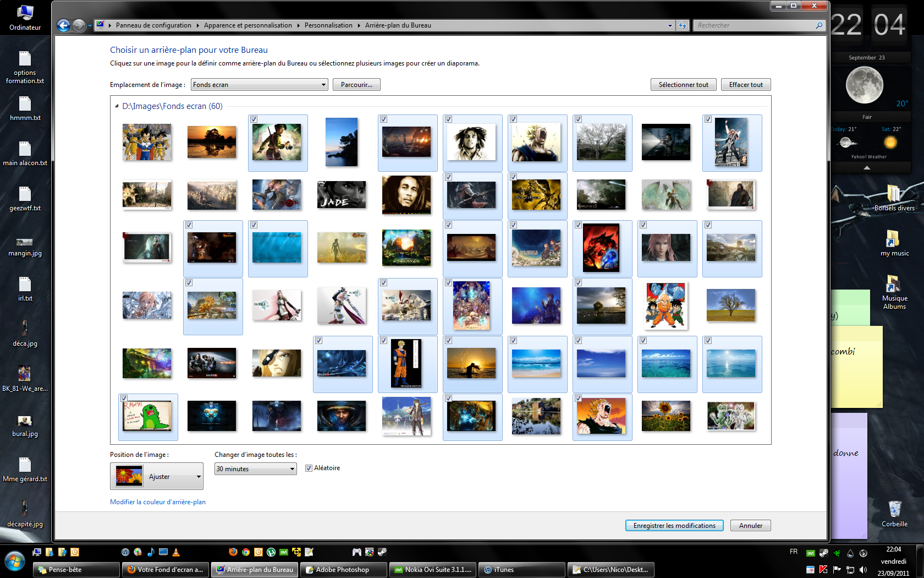This screenshot has height=578, width=924.
Task: Uncheck the concert guitarist wallpaper checkbox
Action: pyautogui.click(x=708, y=119)
